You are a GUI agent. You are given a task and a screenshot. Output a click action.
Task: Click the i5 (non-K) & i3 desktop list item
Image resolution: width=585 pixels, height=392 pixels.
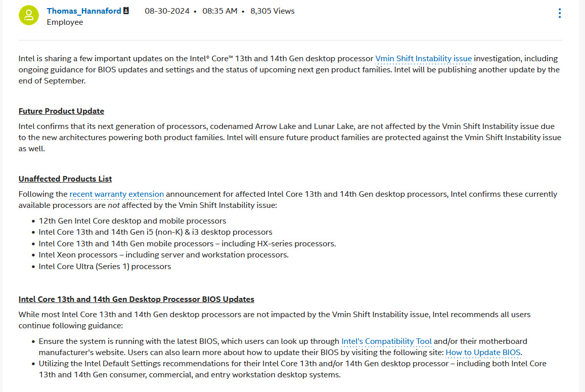155,232
